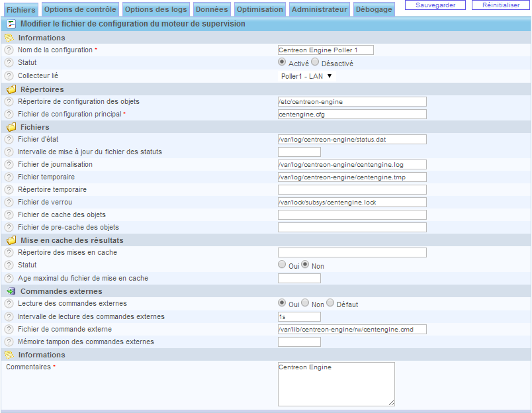Select Défaut for Lecture des commandes externes
The height and width of the screenshot is (413, 532).
click(330, 302)
